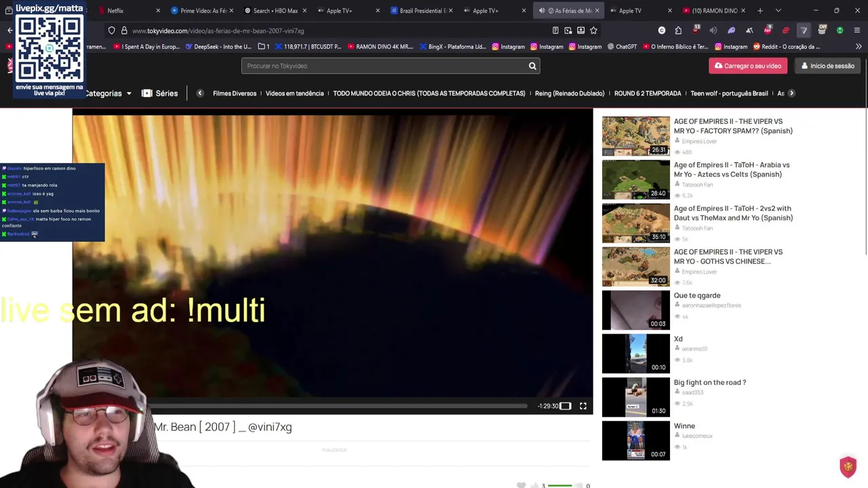This screenshot has height=488, width=868.
Task: Toggle reader view icon in address bar
Action: [555, 30]
